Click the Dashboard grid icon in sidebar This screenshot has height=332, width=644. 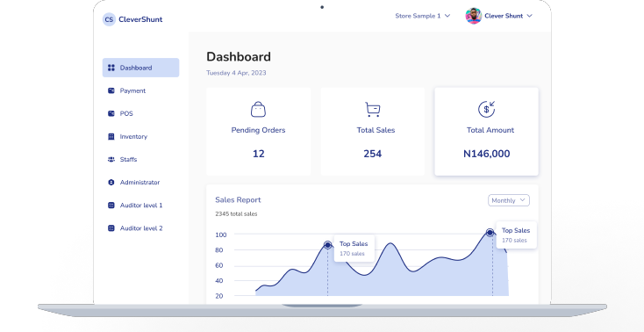point(111,68)
